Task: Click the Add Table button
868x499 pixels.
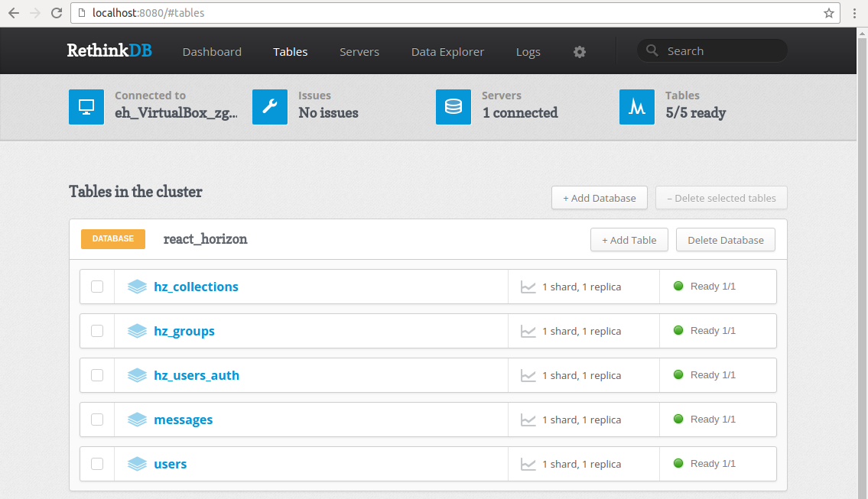Action: [x=629, y=240]
